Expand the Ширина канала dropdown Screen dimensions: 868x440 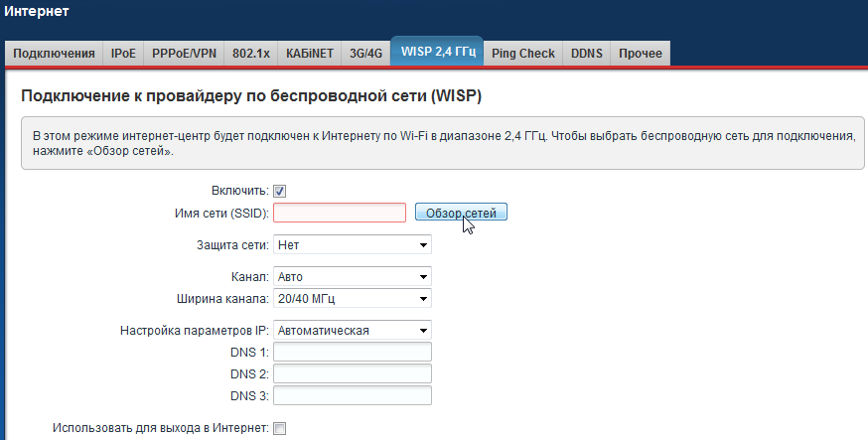[x=352, y=298]
